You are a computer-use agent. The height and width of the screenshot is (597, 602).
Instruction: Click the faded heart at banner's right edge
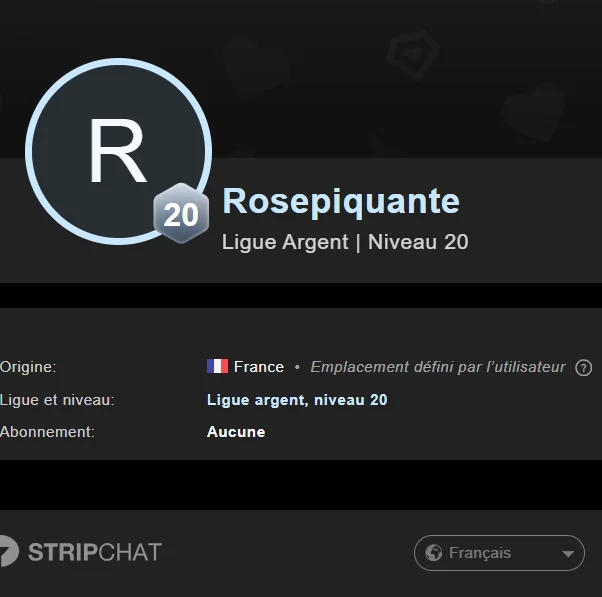pos(532,112)
